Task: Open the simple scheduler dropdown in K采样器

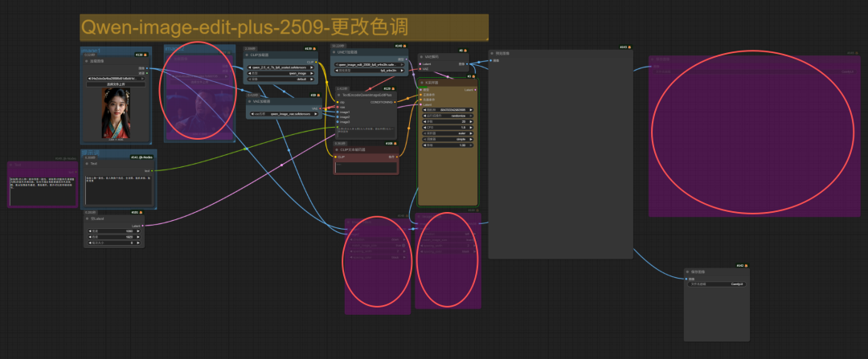Action: pos(448,139)
